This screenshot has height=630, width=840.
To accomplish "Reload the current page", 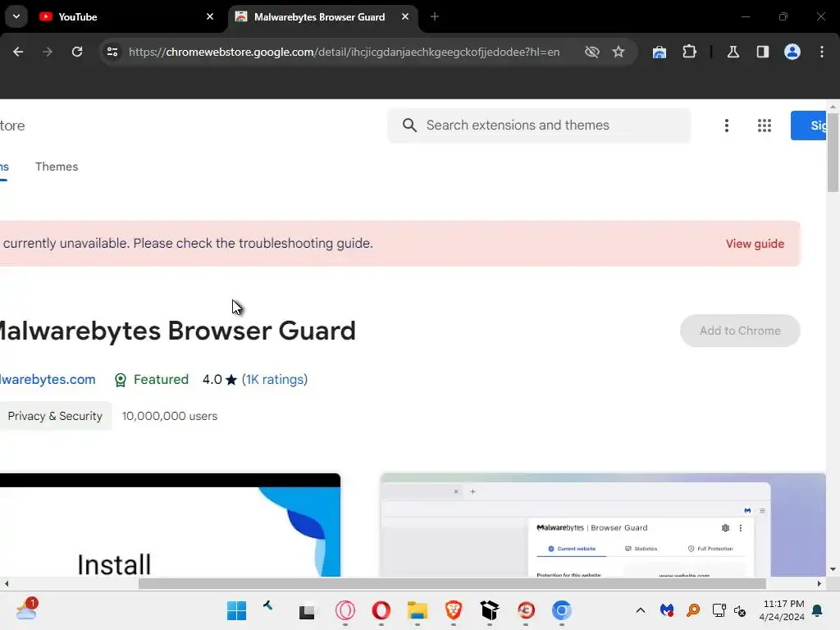I will [x=77, y=52].
